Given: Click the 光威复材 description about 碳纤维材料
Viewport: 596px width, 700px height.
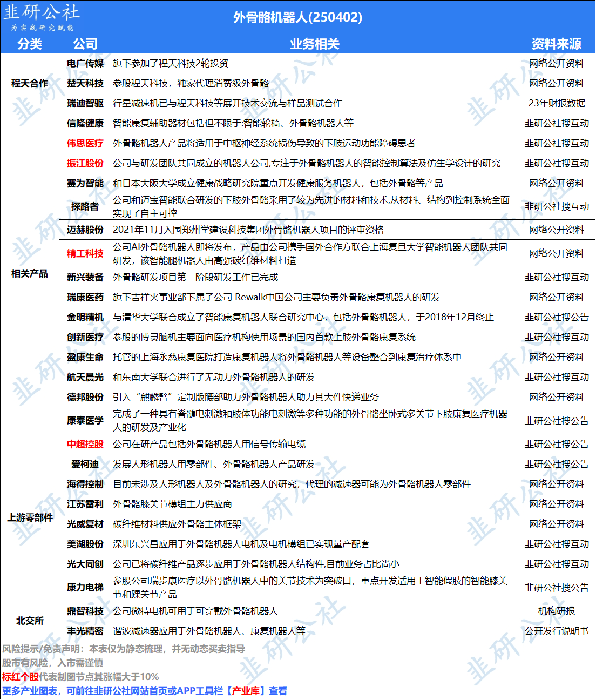Looking at the screenshot, I should (177, 524).
